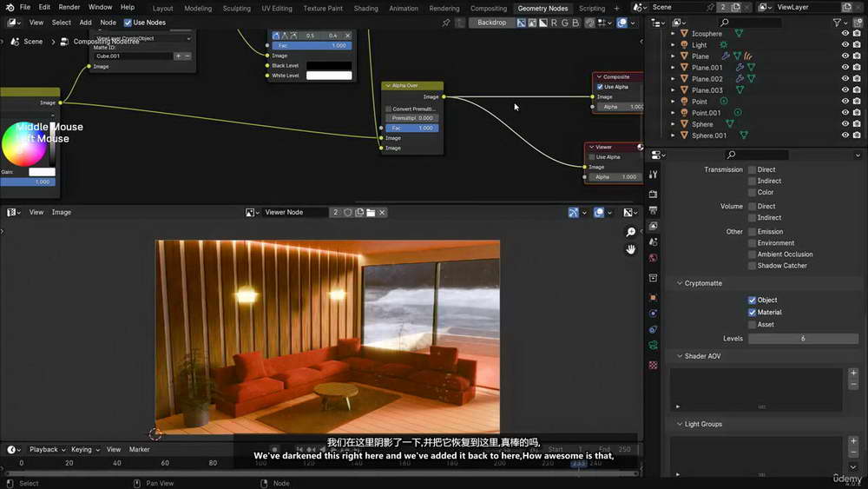Collapse the Light Groups panel
Image resolution: width=868 pixels, height=489 pixels.
680,424
